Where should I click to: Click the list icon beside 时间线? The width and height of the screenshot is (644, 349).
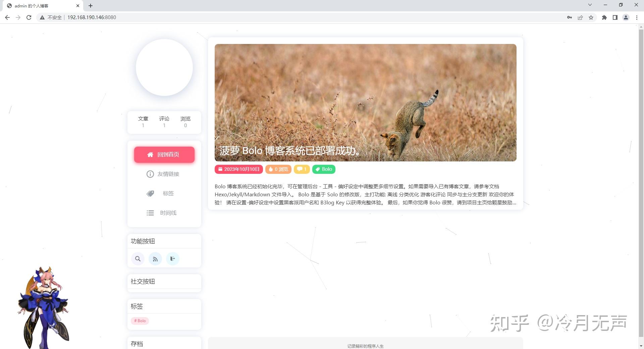click(150, 213)
